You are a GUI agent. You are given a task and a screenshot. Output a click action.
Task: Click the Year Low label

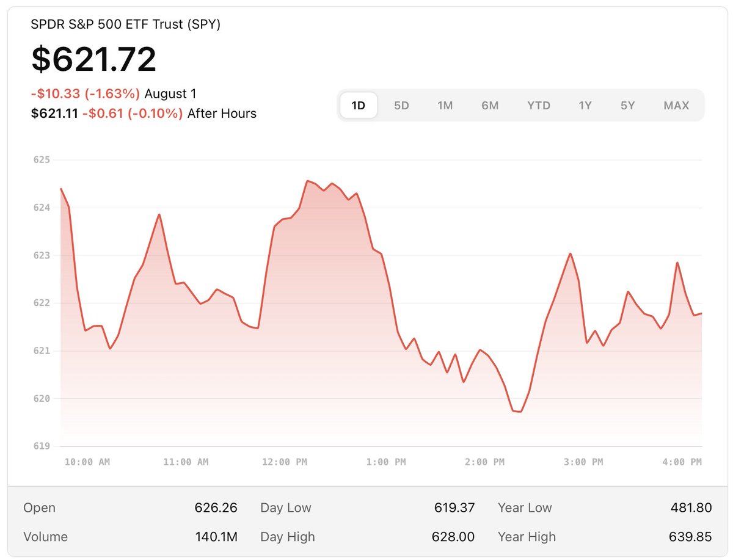(x=525, y=508)
